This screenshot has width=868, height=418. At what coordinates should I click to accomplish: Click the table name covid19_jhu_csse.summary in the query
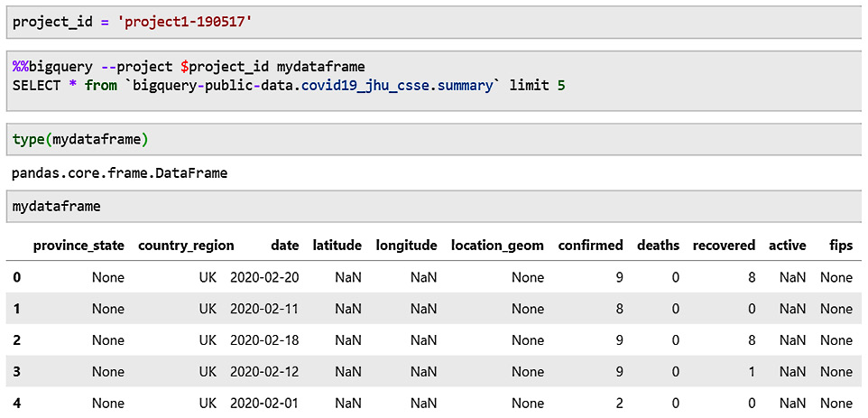[x=398, y=87]
